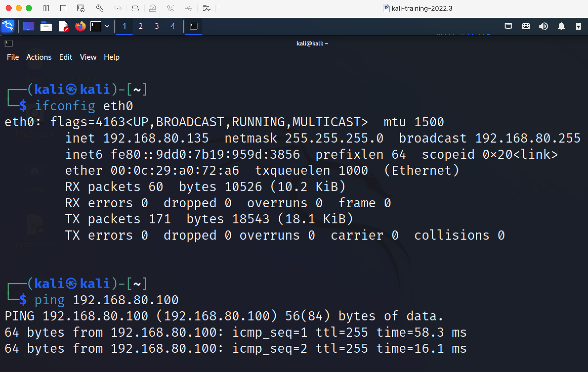Click the terminal window menu icon
588x372 pixels.
[9, 43]
